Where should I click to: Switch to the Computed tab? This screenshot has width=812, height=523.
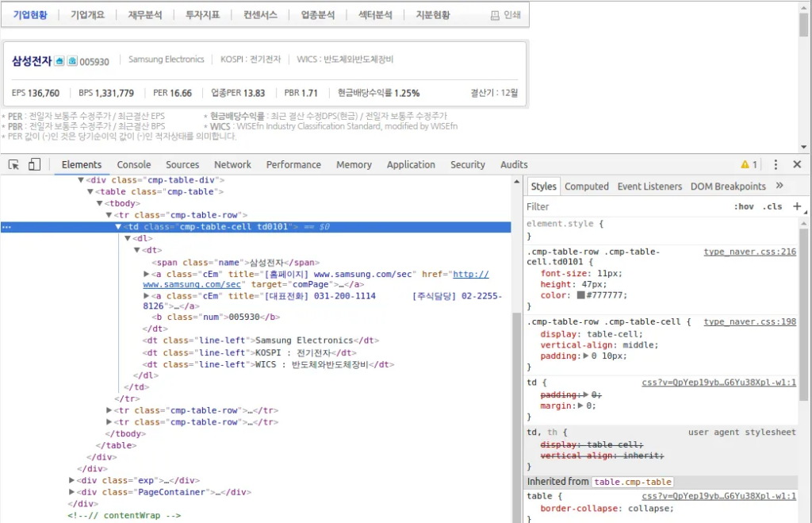tap(587, 186)
